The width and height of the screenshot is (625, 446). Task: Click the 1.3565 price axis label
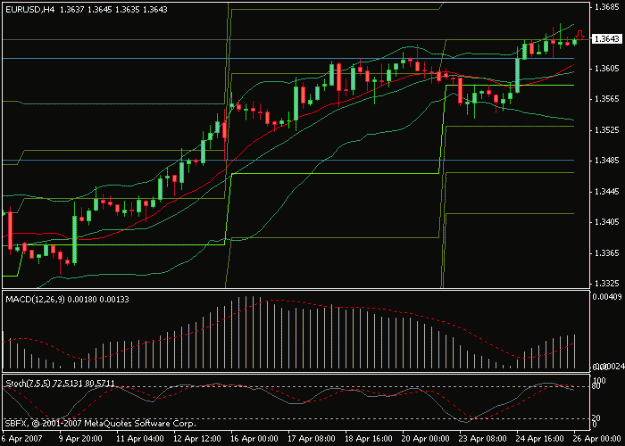[x=607, y=99]
